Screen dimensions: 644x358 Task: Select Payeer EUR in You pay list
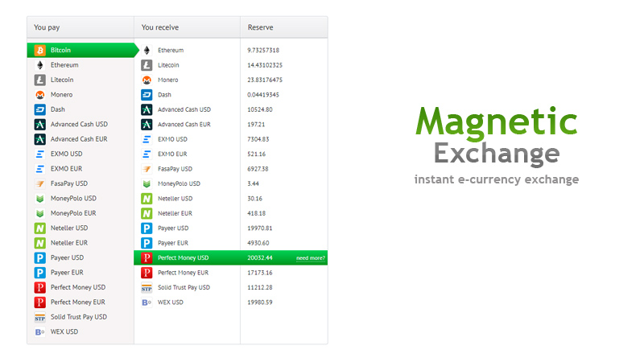point(67,272)
